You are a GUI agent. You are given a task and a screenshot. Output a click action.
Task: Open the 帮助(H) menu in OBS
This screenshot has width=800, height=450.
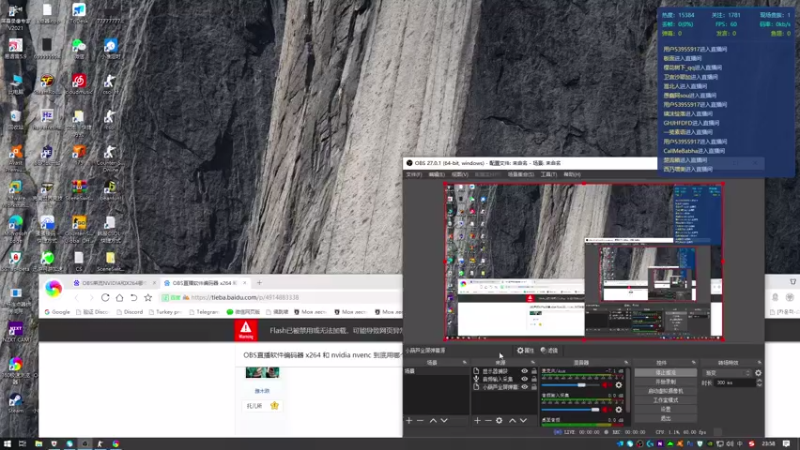(572, 174)
